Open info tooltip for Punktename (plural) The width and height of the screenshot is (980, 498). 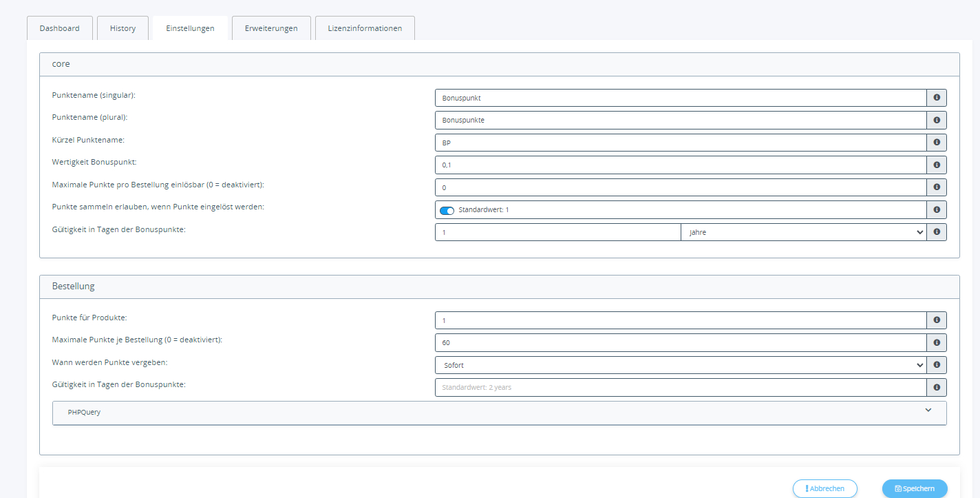(937, 120)
